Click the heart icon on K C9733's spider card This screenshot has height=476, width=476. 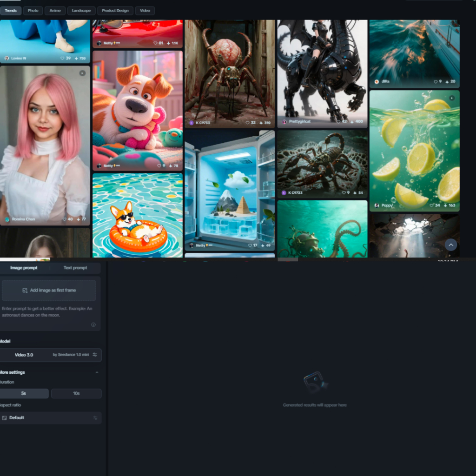tap(247, 123)
